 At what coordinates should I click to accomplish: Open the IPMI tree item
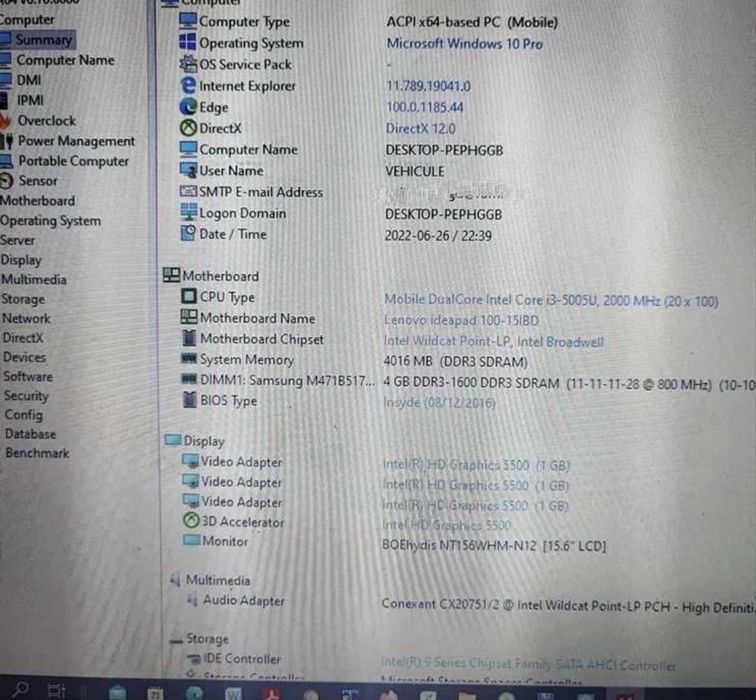(30, 100)
